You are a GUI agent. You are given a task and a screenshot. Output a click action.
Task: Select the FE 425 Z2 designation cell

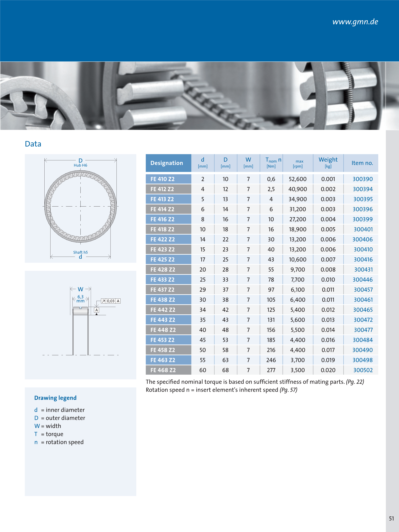pos(168,259)
